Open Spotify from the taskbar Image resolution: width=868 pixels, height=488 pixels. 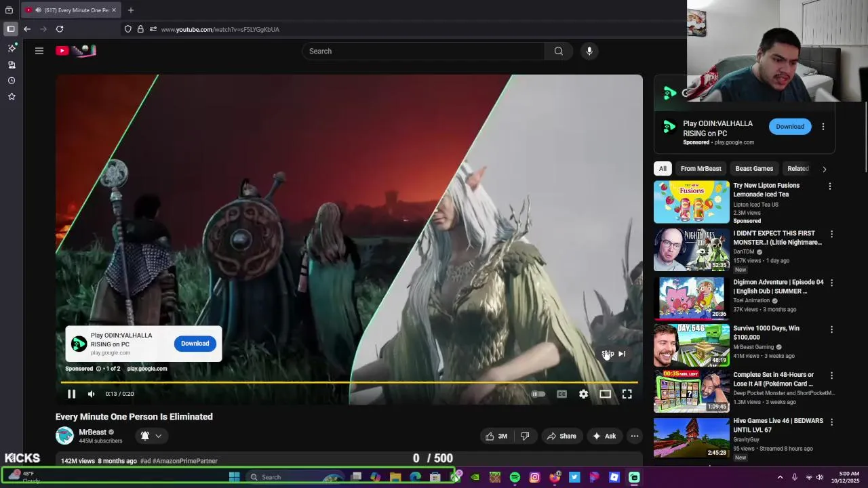click(515, 477)
